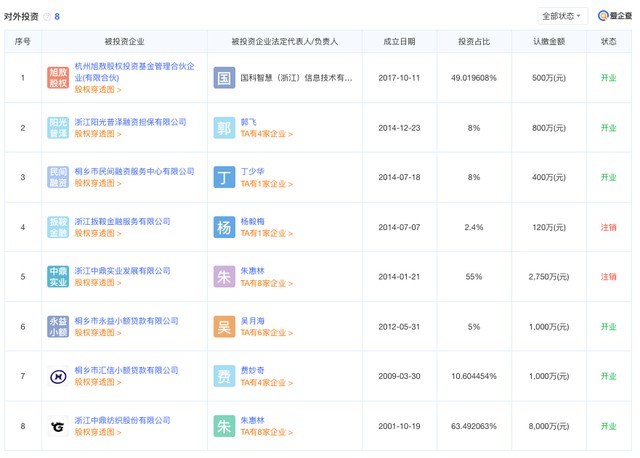View 股权穿透图 for 浙江中鼎实业
Viewport: 640px width, 458px height.
point(98,282)
